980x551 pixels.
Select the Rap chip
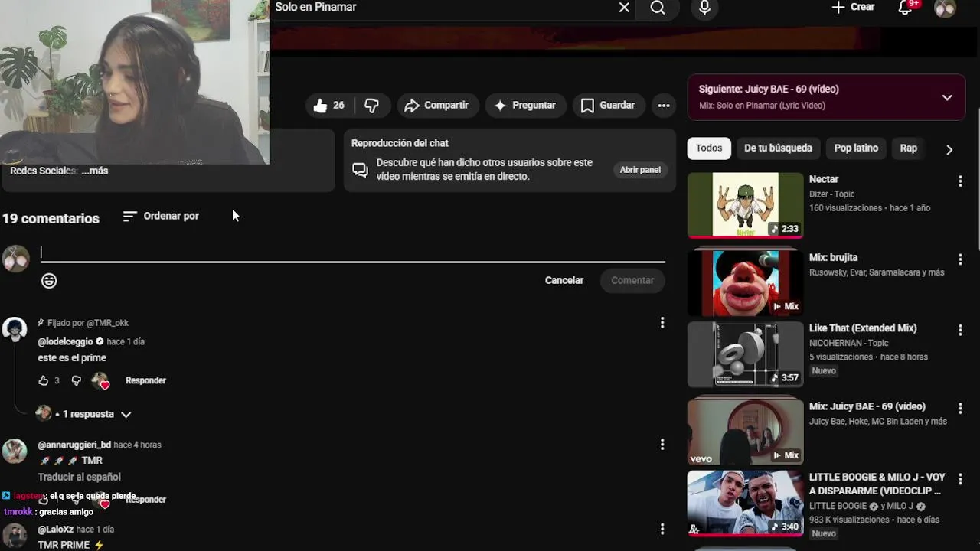click(x=909, y=148)
